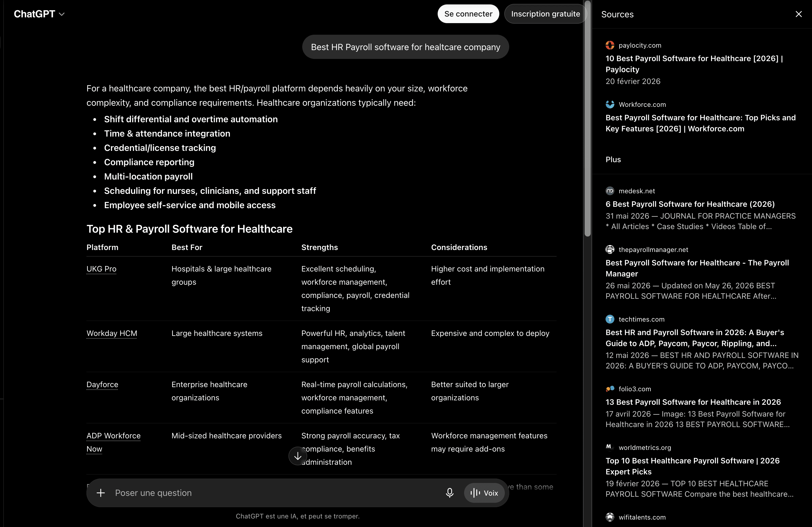The width and height of the screenshot is (812, 527).
Task: Click the Considerations column header
Action: (459, 248)
